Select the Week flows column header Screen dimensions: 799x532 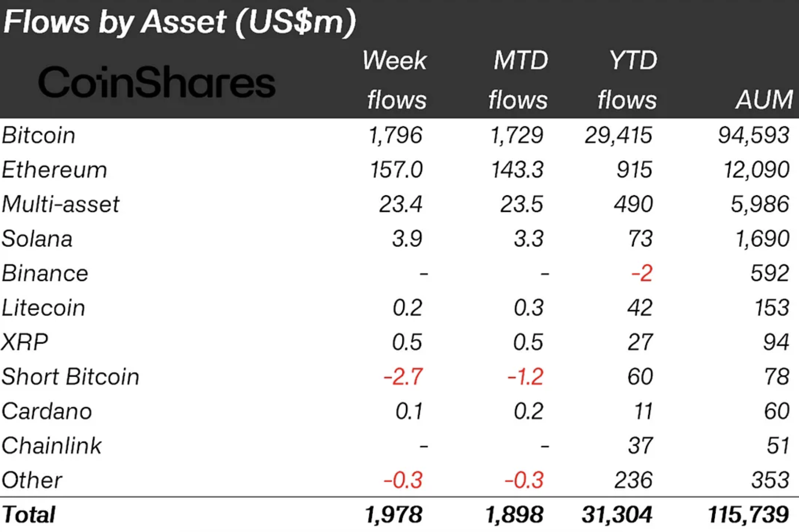pyautogui.click(x=395, y=80)
